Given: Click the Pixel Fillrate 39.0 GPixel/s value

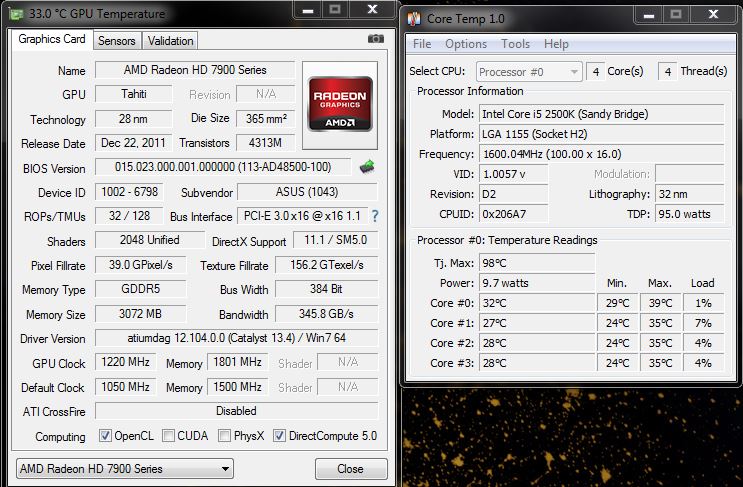Looking at the screenshot, I should pos(140,265).
